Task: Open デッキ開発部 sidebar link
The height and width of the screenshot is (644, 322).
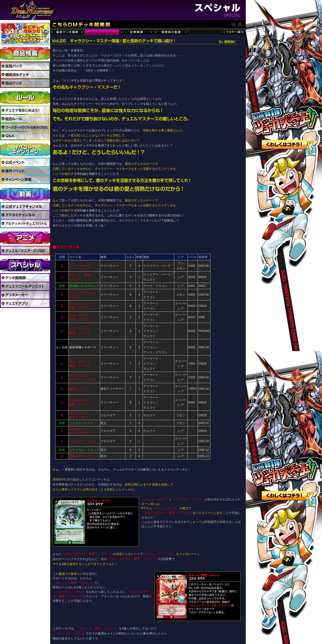Action: tap(25, 278)
